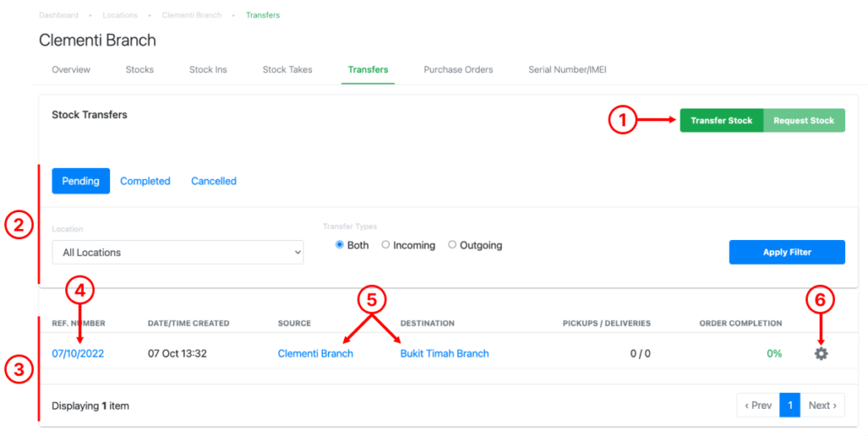The height and width of the screenshot is (436, 868).
Task: Select the Both transfer type radio
Action: click(340, 245)
